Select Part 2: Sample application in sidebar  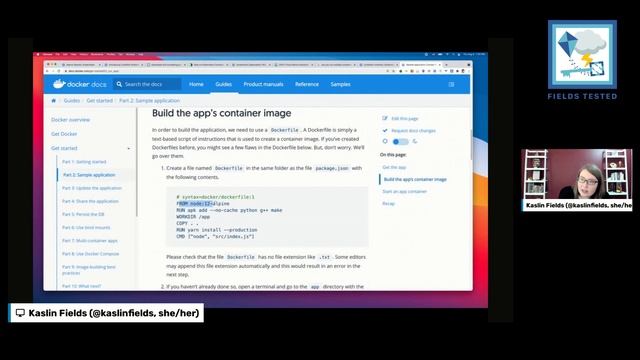[89, 175]
